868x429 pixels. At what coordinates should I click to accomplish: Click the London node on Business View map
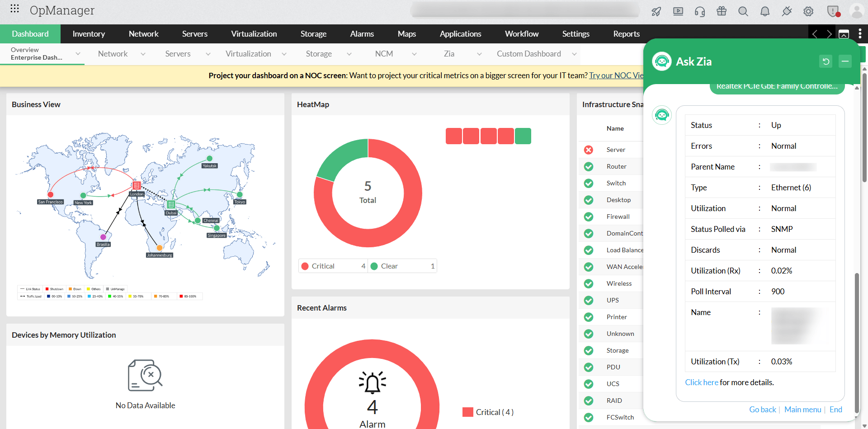click(x=137, y=185)
